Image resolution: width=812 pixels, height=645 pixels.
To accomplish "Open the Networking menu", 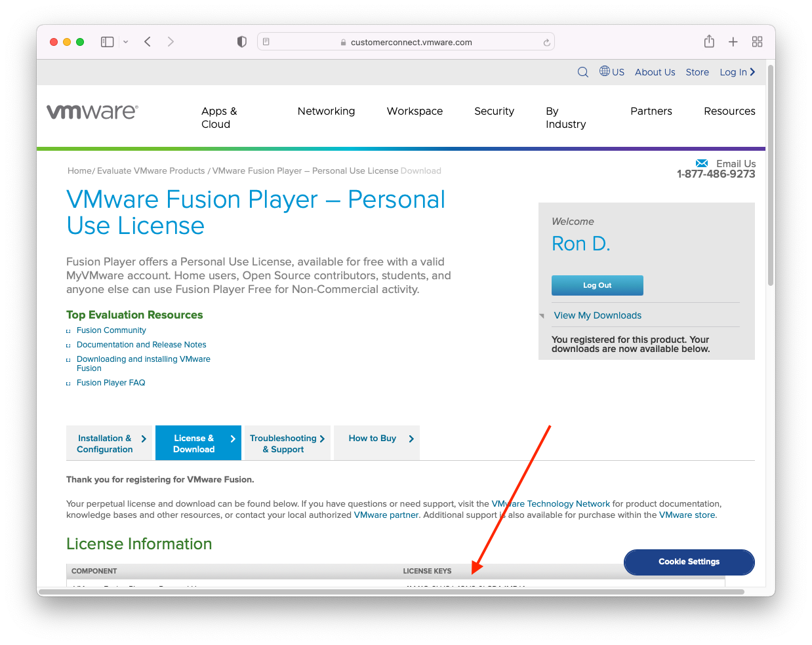I will tap(326, 111).
